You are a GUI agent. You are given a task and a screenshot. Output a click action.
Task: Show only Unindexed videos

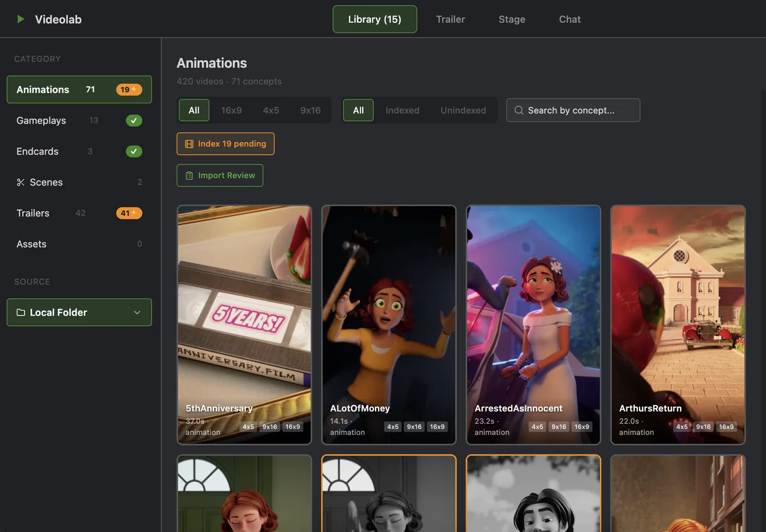tap(463, 110)
